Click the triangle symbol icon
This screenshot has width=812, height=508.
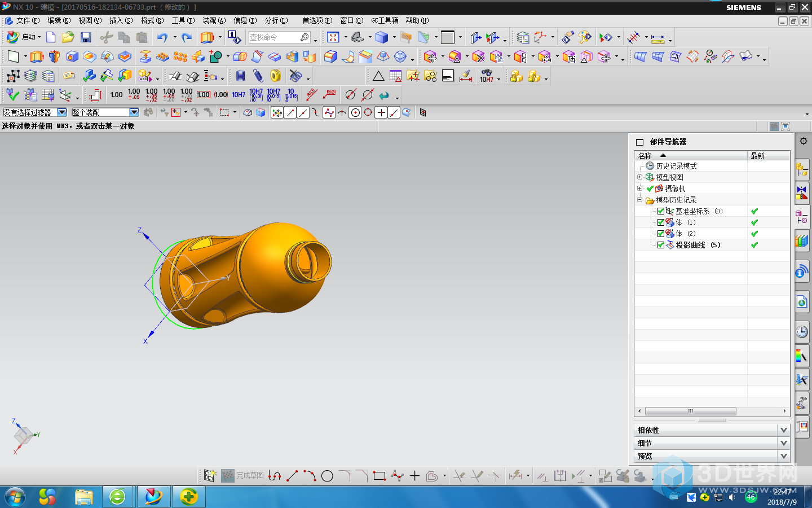coord(378,76)
